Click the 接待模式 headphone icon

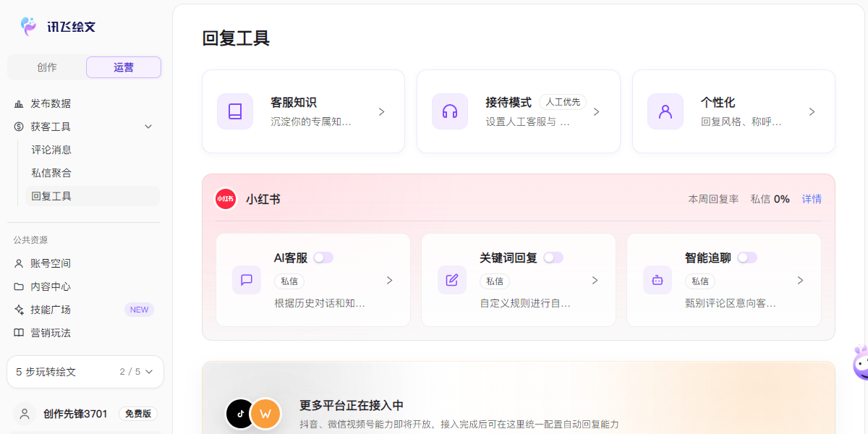[450, 111]
